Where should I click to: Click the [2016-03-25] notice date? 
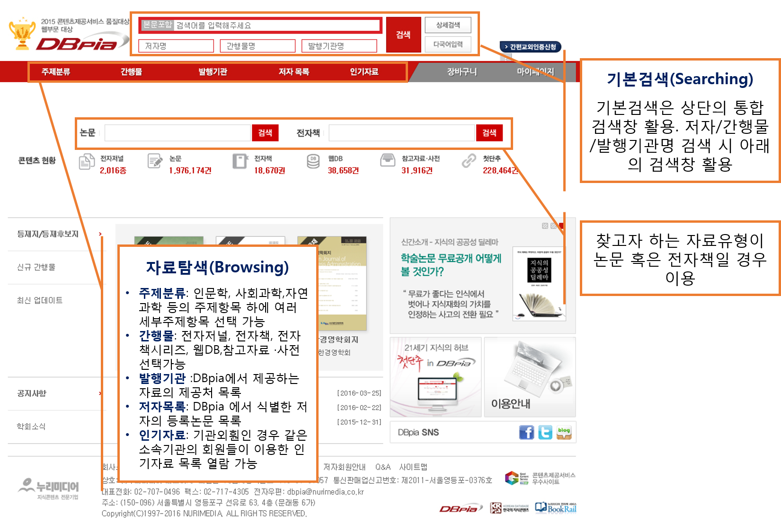click(x=359, y=393)
